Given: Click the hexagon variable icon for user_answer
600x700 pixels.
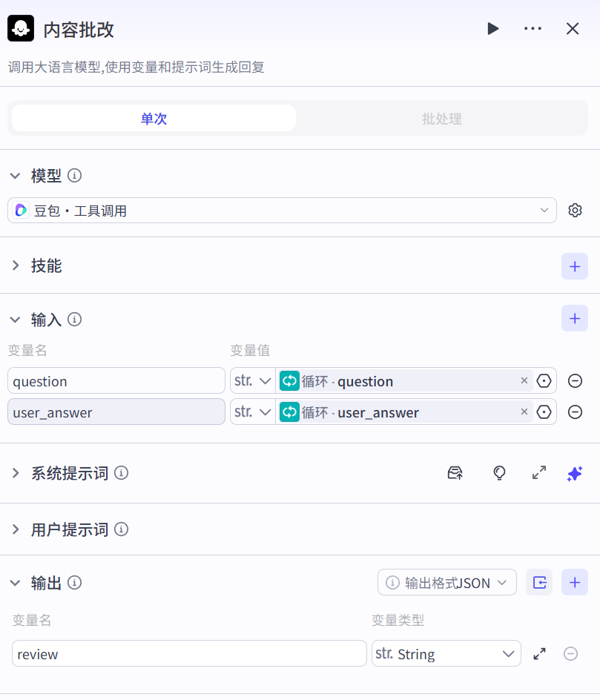Looking at the screenshot, I should coord(544,412).
